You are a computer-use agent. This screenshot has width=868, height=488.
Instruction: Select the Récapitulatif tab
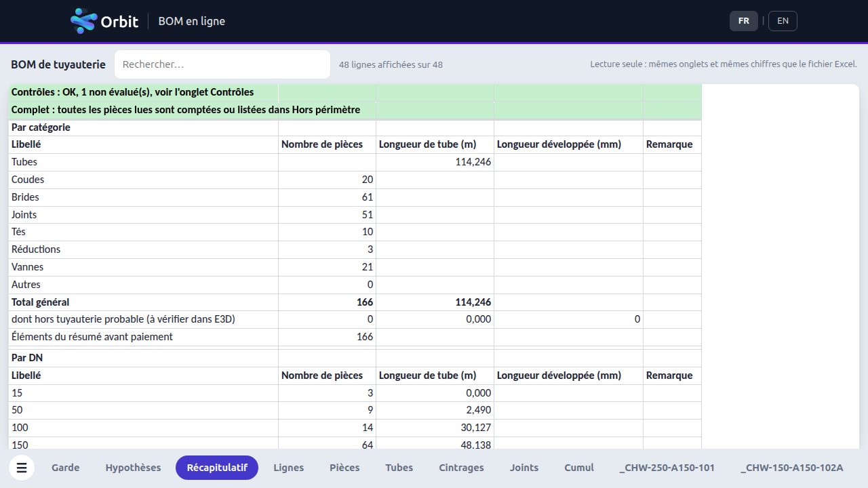point(217,468)
